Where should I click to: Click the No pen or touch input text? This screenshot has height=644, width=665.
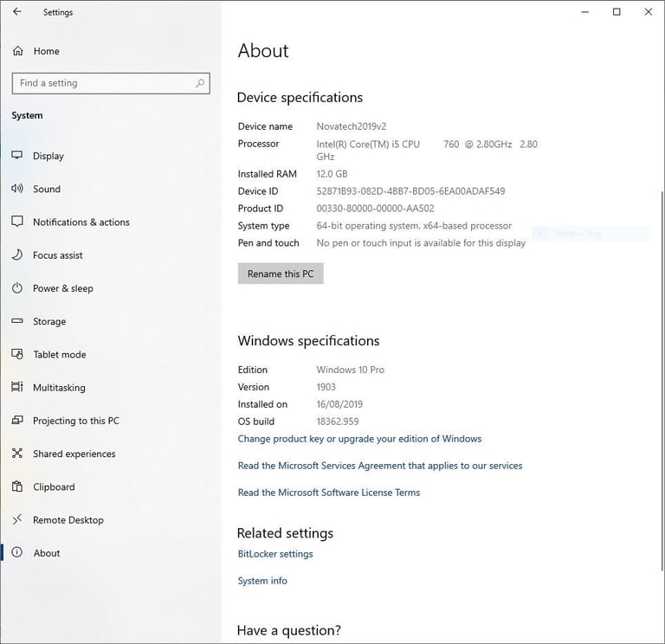(x=421, y=243)
